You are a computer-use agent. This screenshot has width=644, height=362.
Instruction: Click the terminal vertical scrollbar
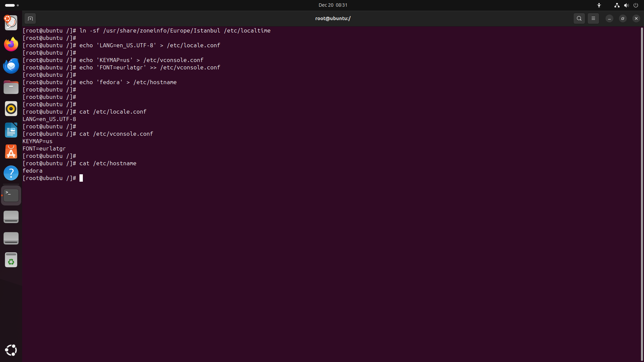[x=642, y=194]
